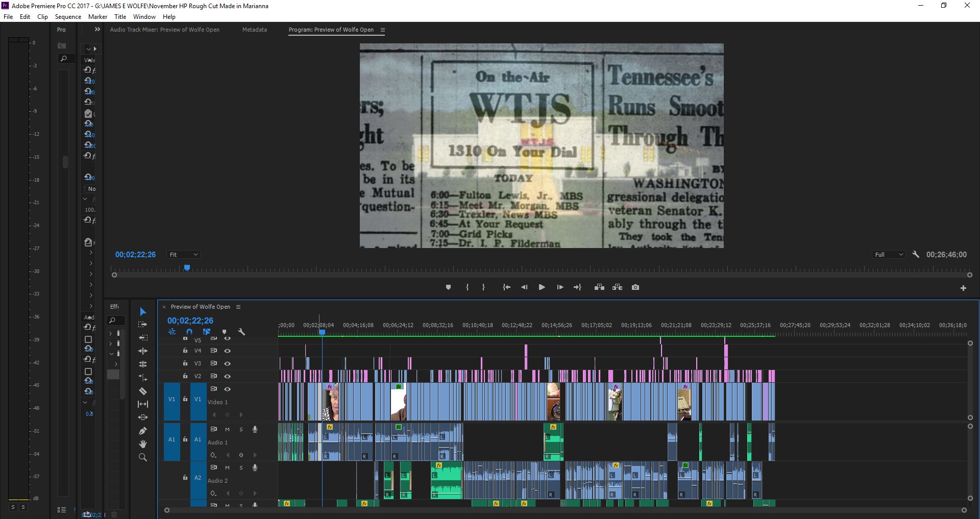The image size is (980, 519).
Task: Open the Clip menu
Action: 42,16
